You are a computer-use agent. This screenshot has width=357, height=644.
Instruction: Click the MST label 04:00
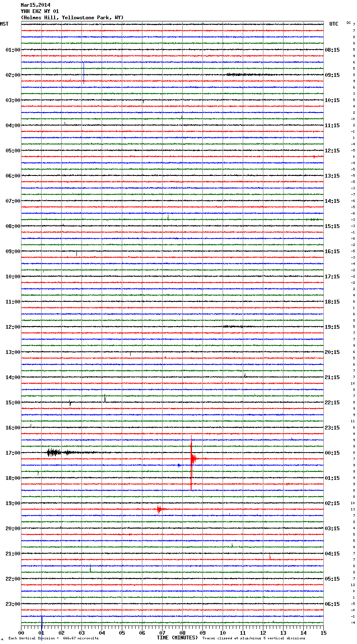pos(13,126)
